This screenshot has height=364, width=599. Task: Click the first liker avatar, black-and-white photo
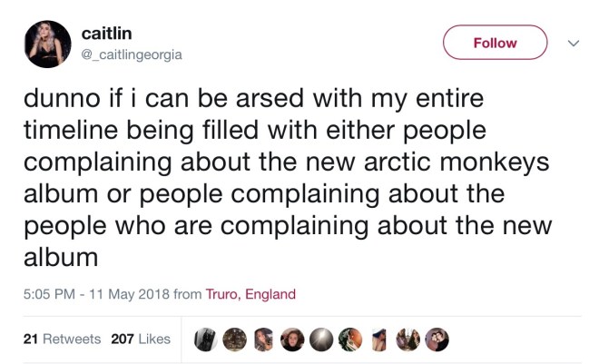coord(206,339)
